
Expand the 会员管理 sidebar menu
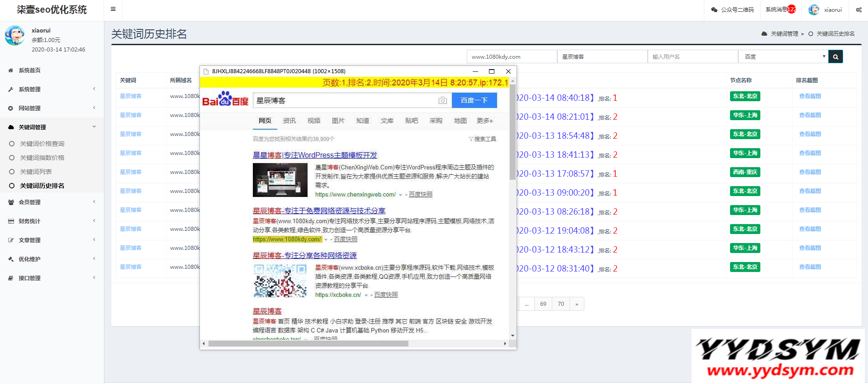[x=30, y=202]
